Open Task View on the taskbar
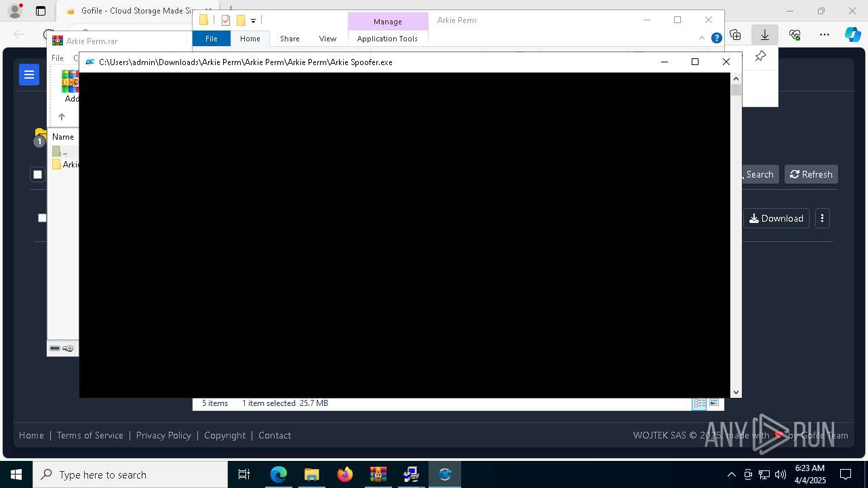The height and width of the screenshot is (488, 868). (x=245, y=474)
